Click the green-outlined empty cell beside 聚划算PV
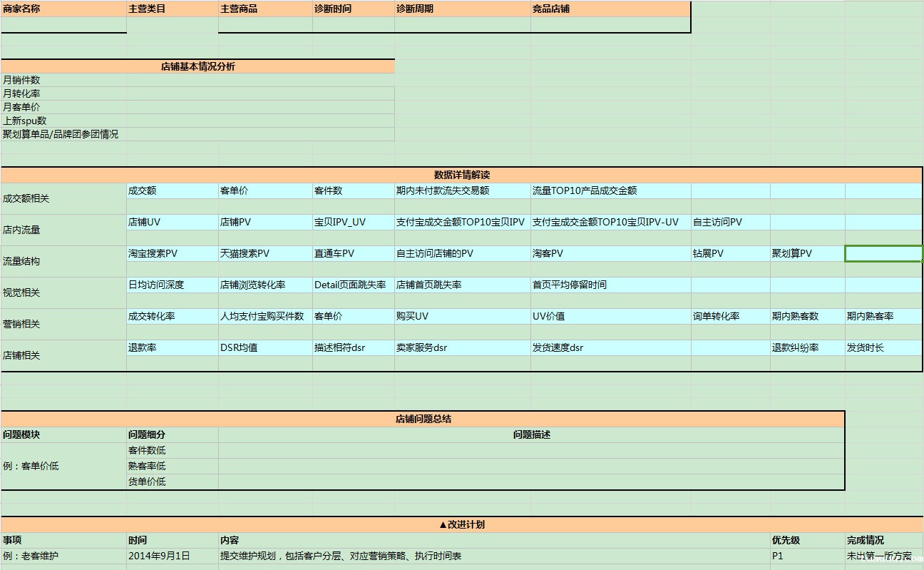Screen dimensions: 924x570 click(883, 253)
